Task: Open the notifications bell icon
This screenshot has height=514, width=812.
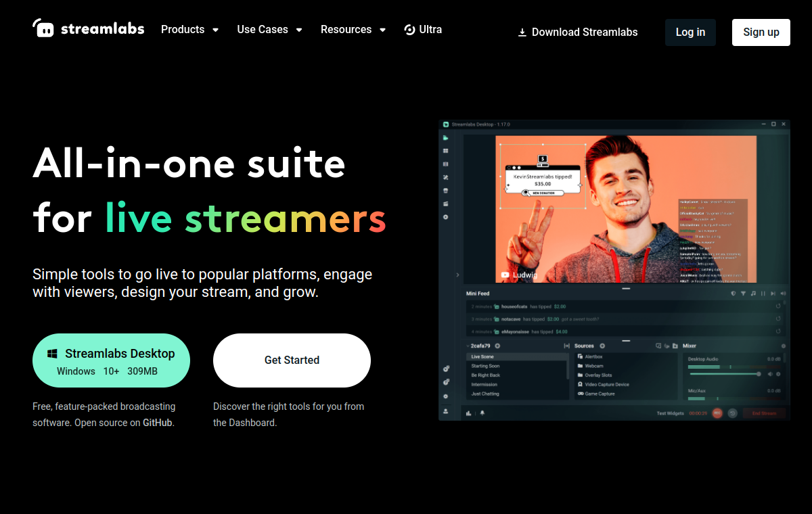Action: pos(482,413)
